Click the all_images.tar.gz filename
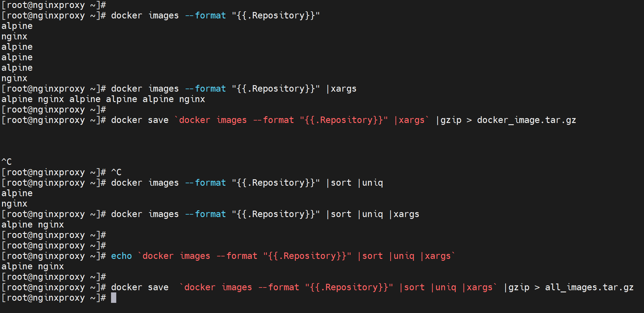This screenshot has height=313, width=644. tap(589, 287)
